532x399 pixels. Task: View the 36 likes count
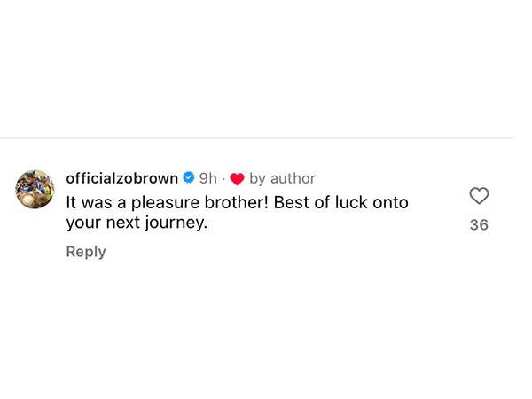tap(479, 225)
